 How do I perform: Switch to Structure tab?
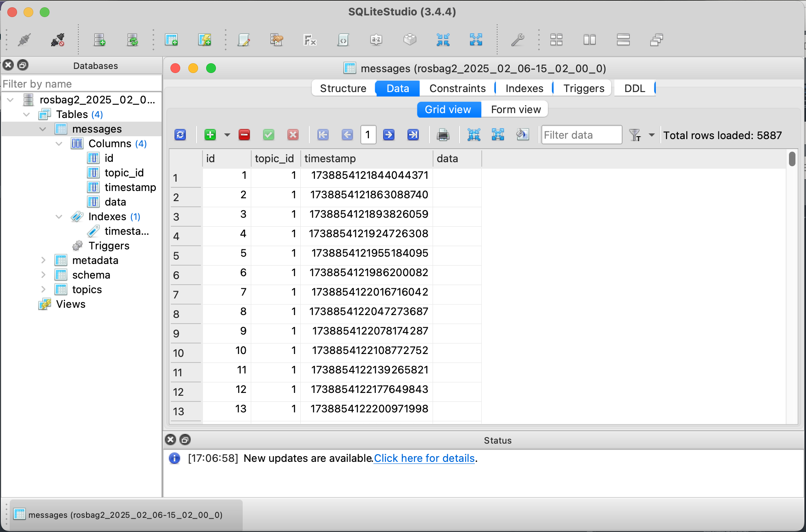pyautogui.click(x=343, y=88)
